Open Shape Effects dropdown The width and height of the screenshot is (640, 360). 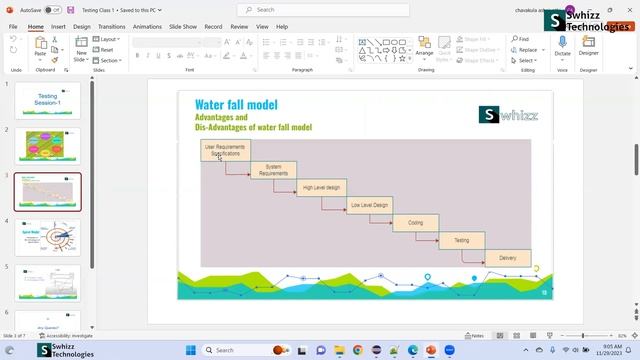click(x=478, y=60)
